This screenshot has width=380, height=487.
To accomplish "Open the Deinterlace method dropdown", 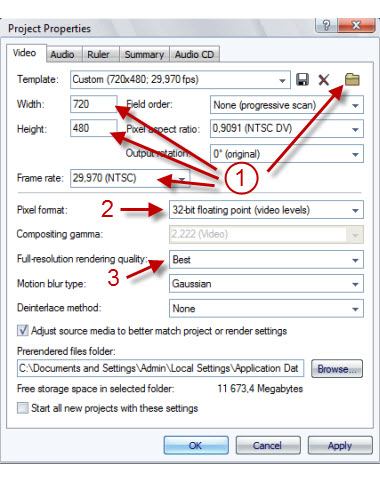I will (x=266, y=308).
